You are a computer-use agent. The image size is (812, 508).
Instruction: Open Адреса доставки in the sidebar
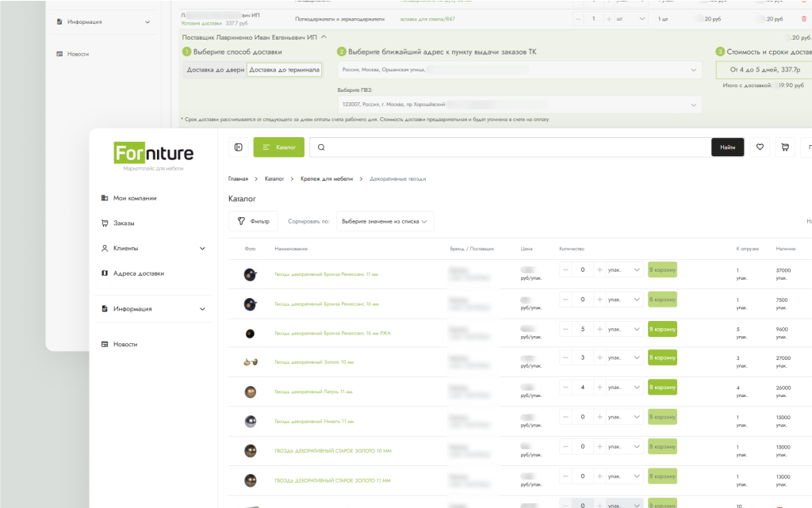click(138, 273)
